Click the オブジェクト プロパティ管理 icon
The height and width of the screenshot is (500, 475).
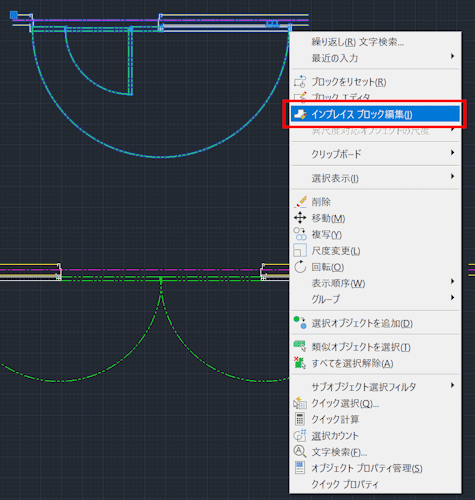pyautogui.click(x=300, y=468)
